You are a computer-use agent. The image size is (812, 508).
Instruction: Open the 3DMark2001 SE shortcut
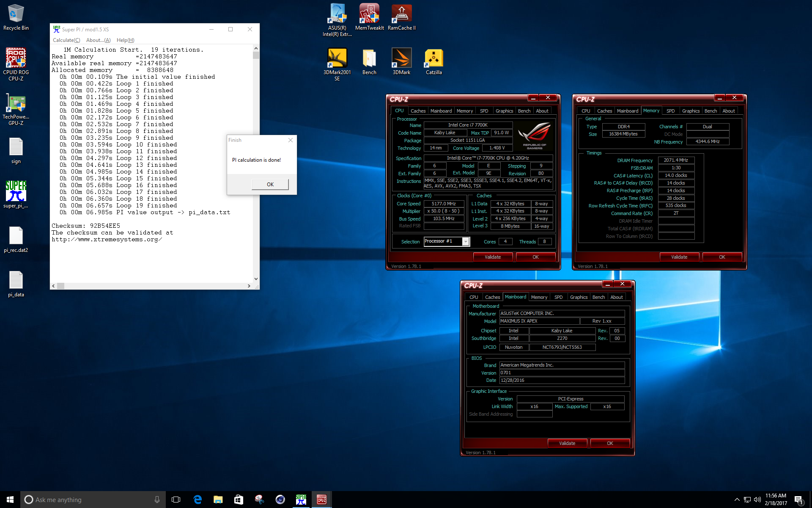(x=337, y=64)
